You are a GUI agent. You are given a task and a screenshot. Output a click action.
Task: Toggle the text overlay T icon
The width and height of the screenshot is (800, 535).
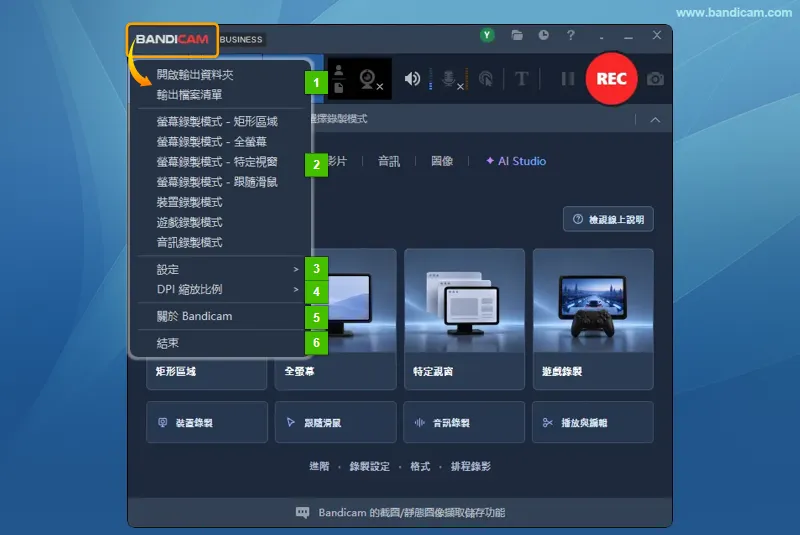pos(521,79)
